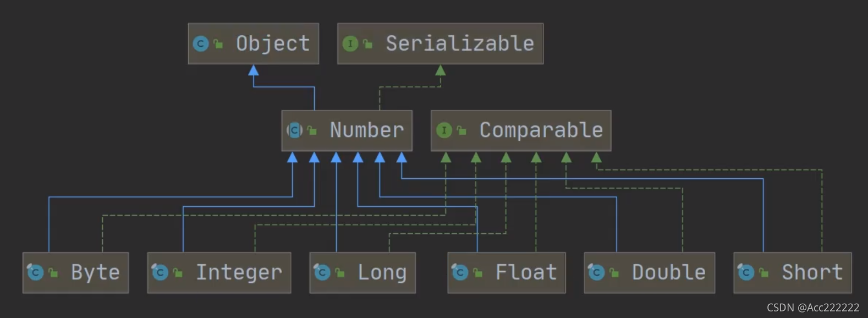Click the Long label text
The image size is (868, 318).
click(x=382, y=273)
